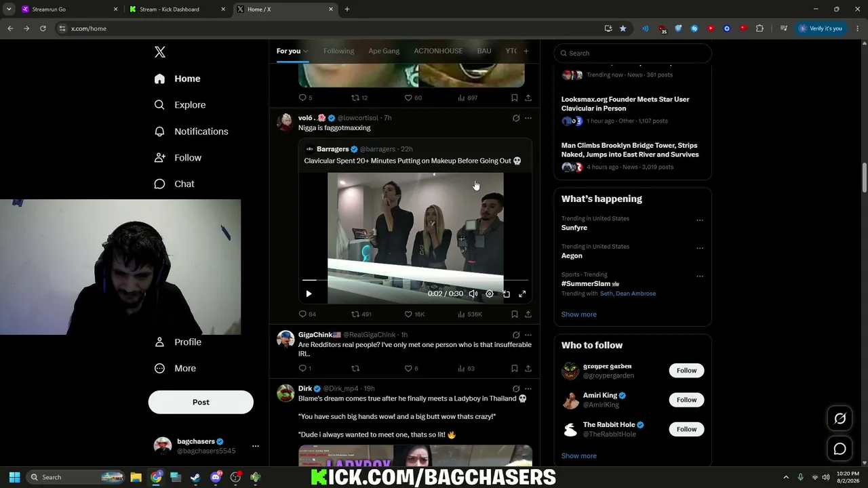Image resolution: width=868 pixels, height=488 pixels.
Task: Seek using the video progress bar
Action: pyautogui.click(x=415, y=280)
